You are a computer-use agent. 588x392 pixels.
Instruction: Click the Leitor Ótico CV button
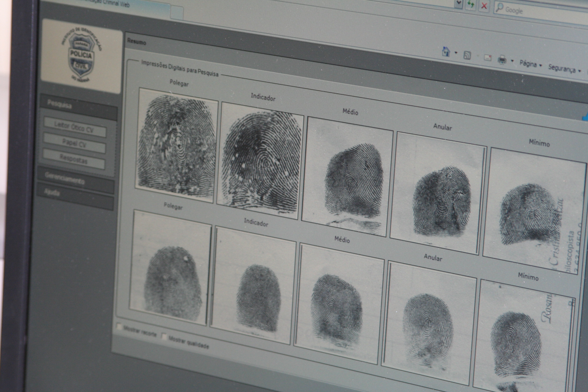click(74, 128)
